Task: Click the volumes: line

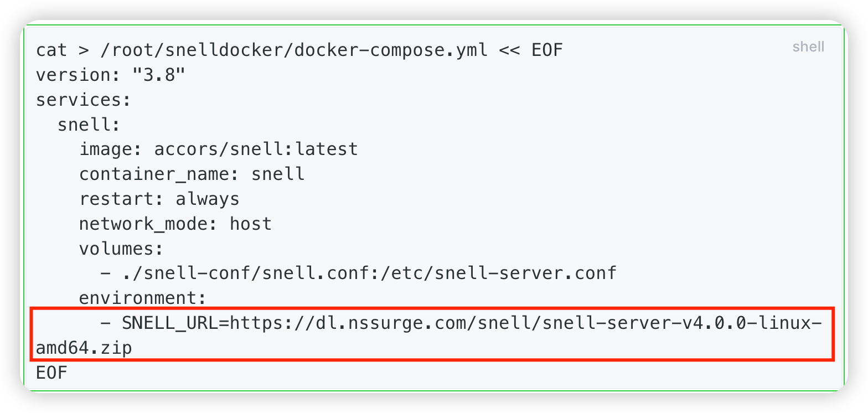Action: pyautogui.click(x=121, y=249)
